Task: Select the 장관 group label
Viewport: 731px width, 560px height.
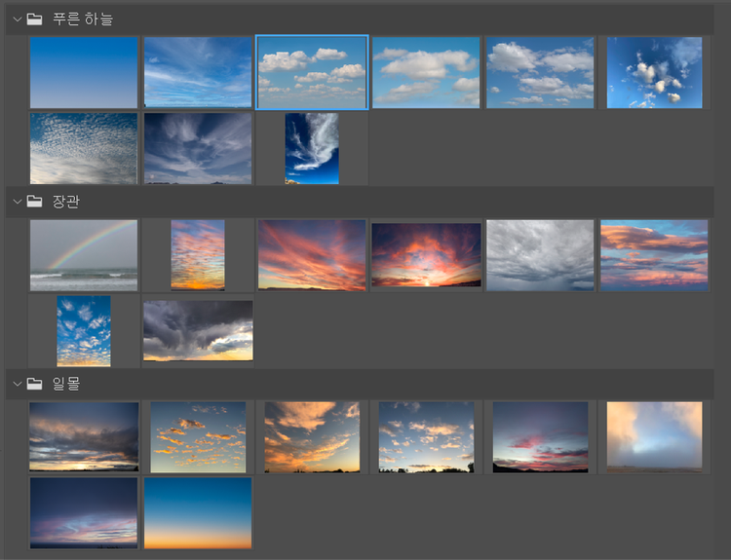Action: tap(65, 202)
